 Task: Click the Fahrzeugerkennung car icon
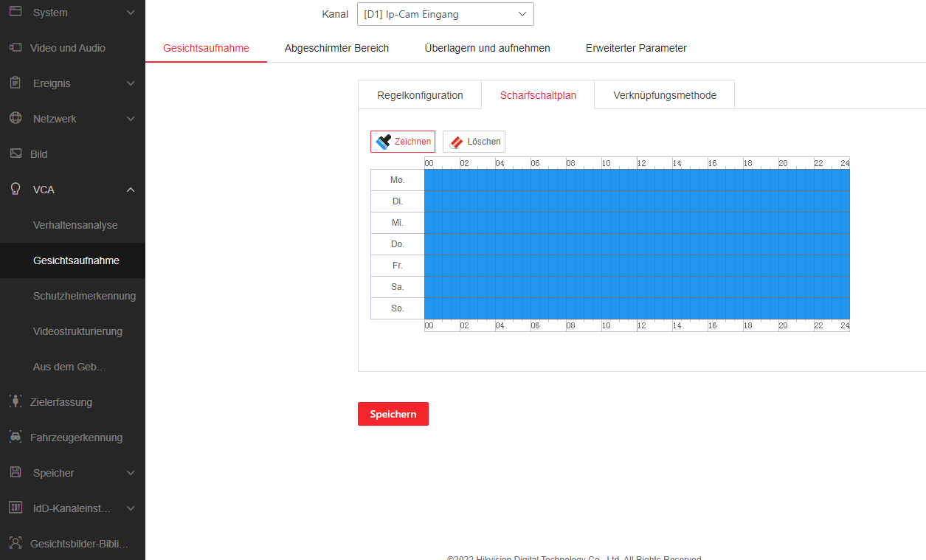click(x=15, y=438)
